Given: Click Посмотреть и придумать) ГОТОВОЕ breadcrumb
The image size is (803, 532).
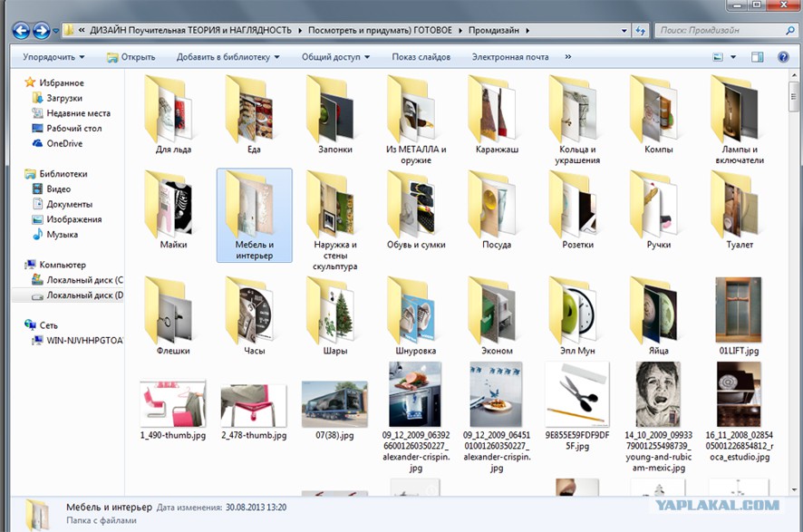Looking at the screenshot, I should (380, 31).
